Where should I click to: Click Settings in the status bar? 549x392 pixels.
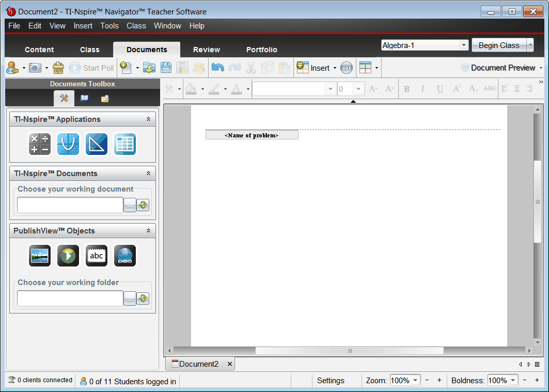click(331, 381)
